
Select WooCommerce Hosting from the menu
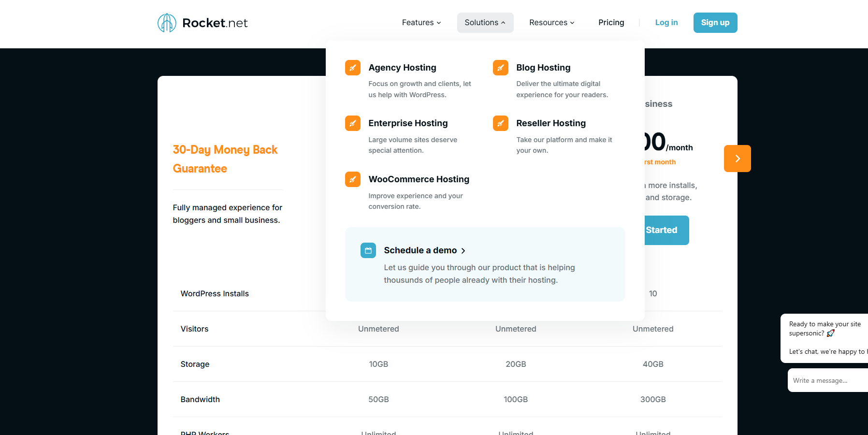coord(419,179)
